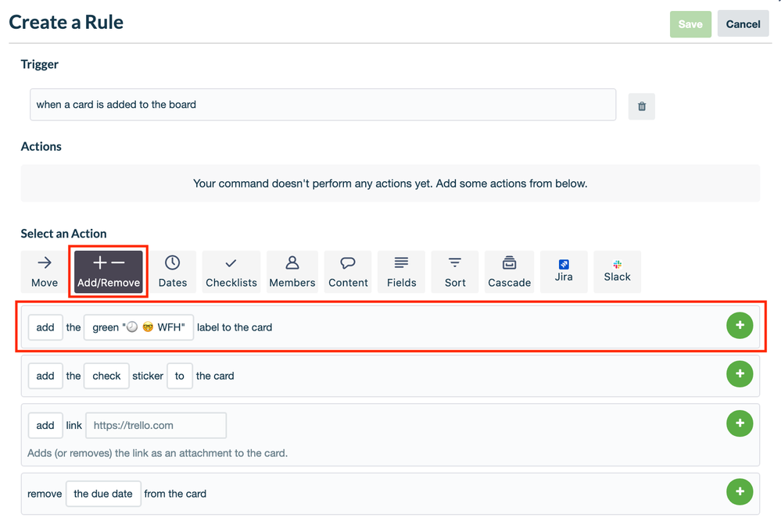This screenshot has width=781, height=532.
Task: Open the check sticker selector dropdown
Action: [106, 376]
